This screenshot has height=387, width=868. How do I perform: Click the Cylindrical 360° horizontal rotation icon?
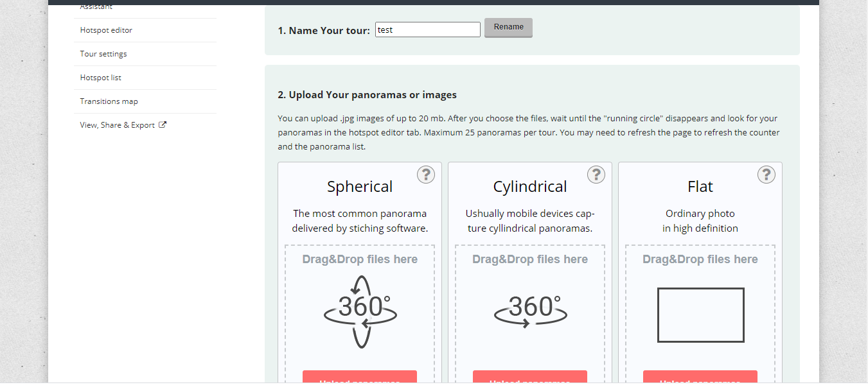click(530, 311)
